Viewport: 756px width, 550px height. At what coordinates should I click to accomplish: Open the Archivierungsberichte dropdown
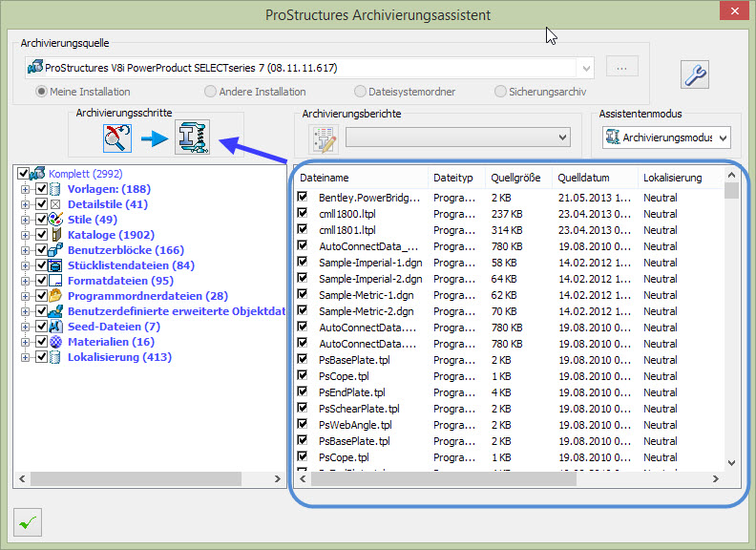tap(562, 137)
